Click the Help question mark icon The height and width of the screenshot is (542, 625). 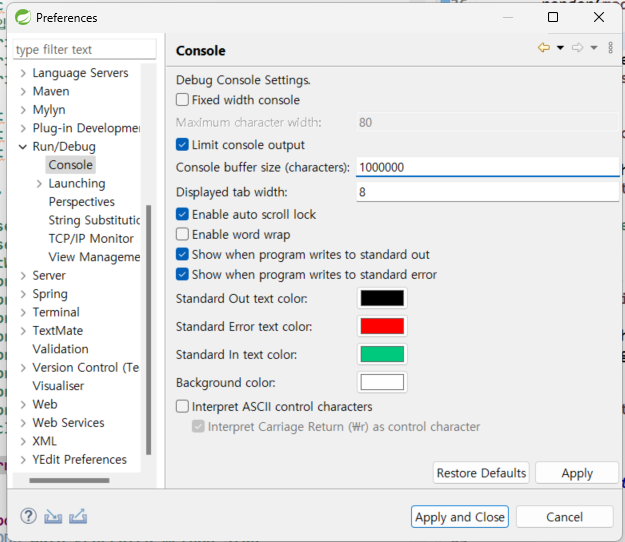coord(28,516)
